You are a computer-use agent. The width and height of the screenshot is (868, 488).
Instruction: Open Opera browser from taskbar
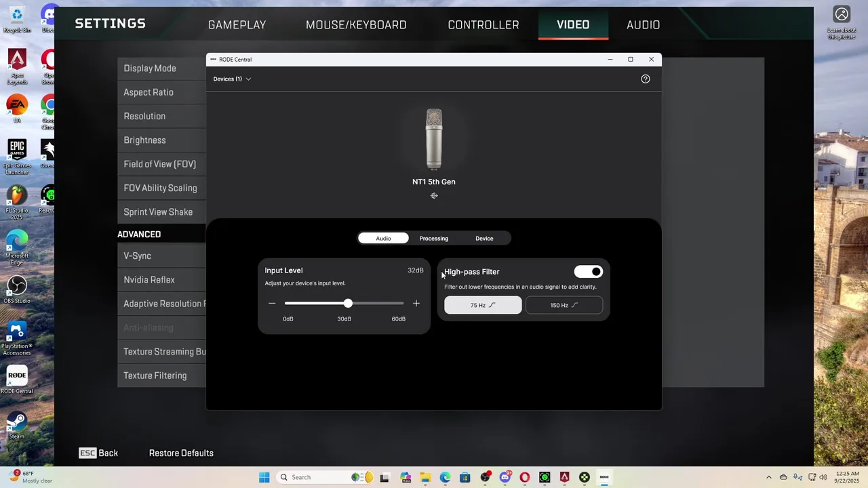pyautogui.click(x=524, y=477)
